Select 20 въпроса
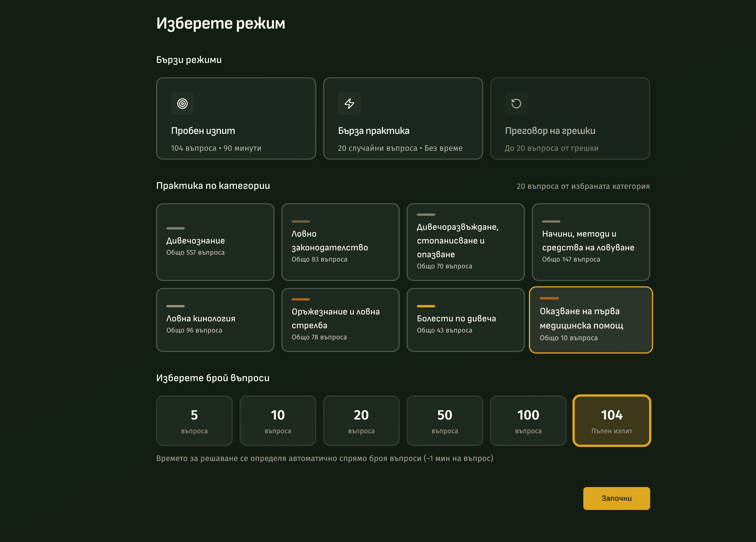The image size is (756, 542). 361,421
